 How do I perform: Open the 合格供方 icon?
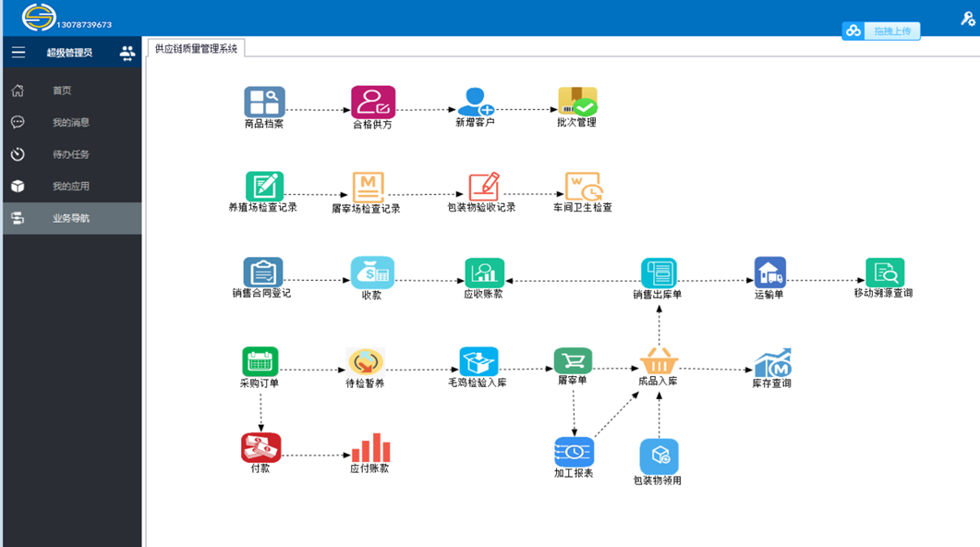[x=373, y=102]
